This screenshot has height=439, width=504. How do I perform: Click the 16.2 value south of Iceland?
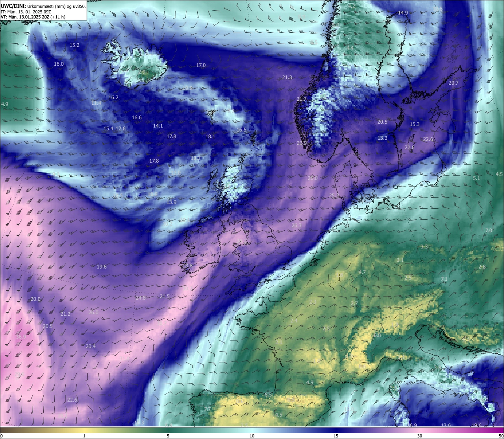pos(113,97)
